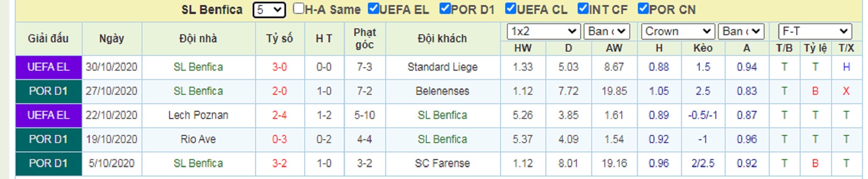The height and width of the screenshot is (179, 868).
Task: Click the Lech Poznan team name
Action: point(198,115)
